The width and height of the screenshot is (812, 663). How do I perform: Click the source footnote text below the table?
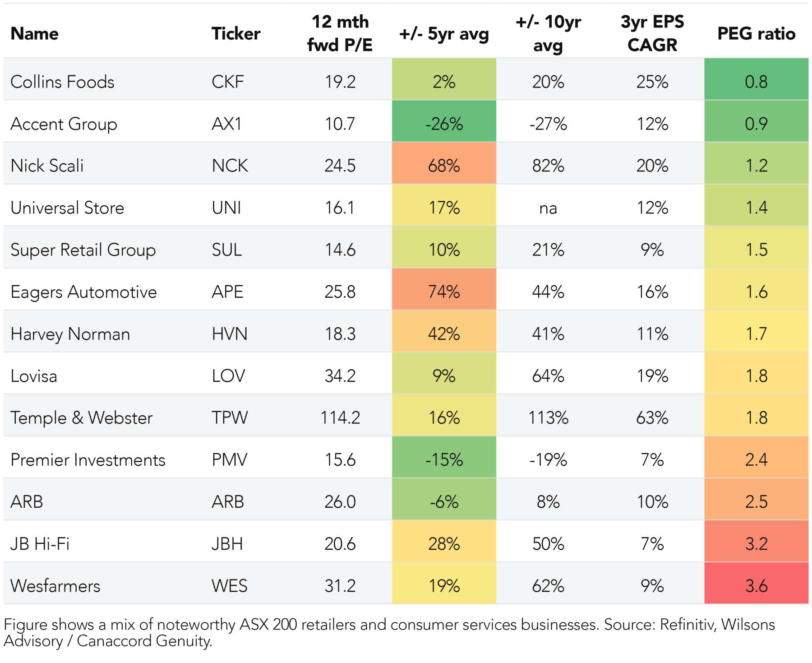point(389,632)
